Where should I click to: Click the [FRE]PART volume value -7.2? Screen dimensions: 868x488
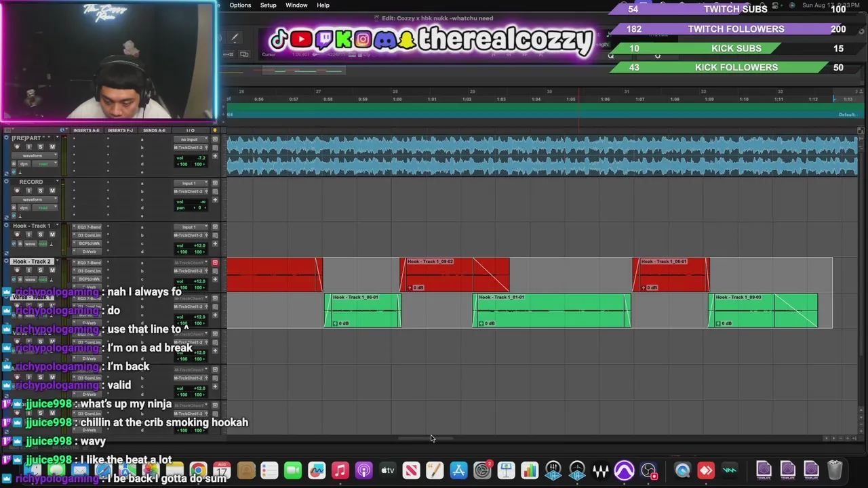pyautogui.click(x=201, y=158)
